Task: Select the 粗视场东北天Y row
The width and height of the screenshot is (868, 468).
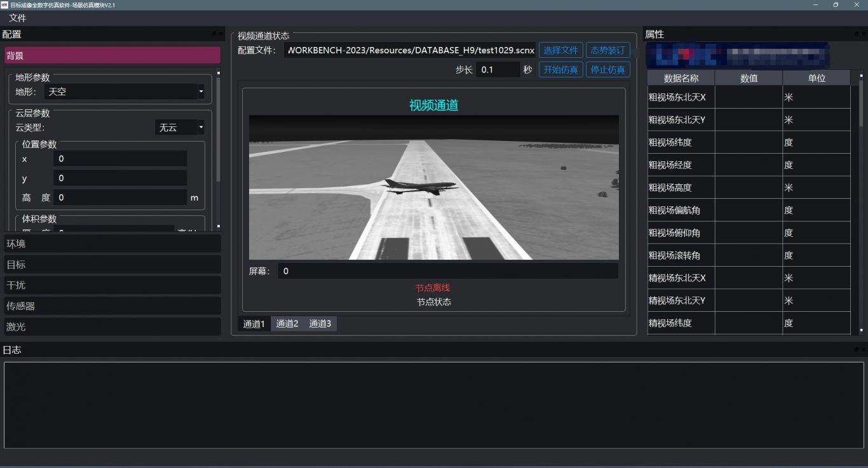Action: pos(749,120)
